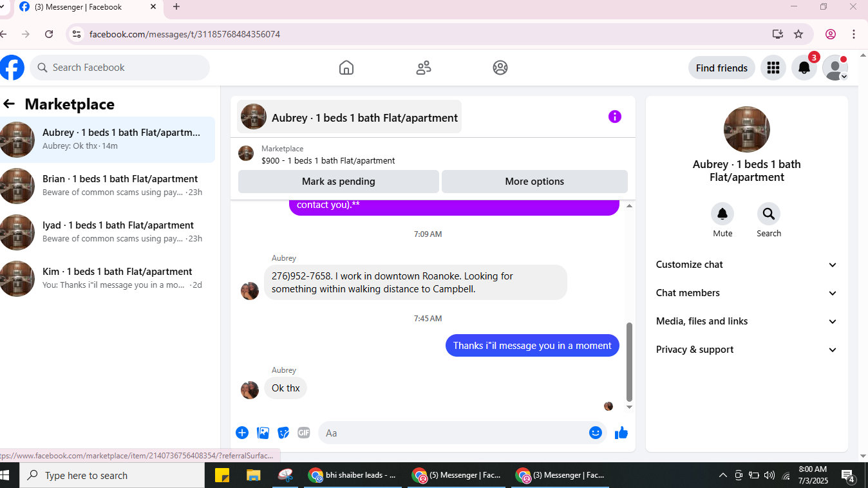Open the account profile menu avatar
Viewport: 868px width, 488px height.
(835, 68)
